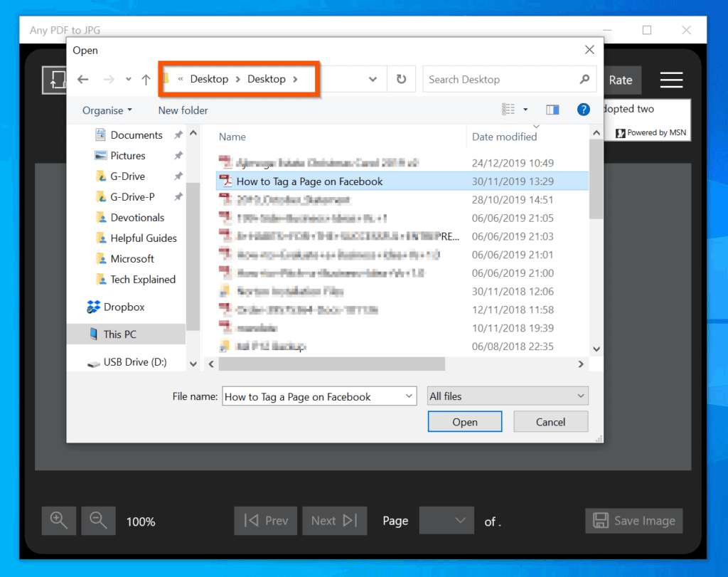
Task: Select the Devotionals folder
Action: coord(137,218)
